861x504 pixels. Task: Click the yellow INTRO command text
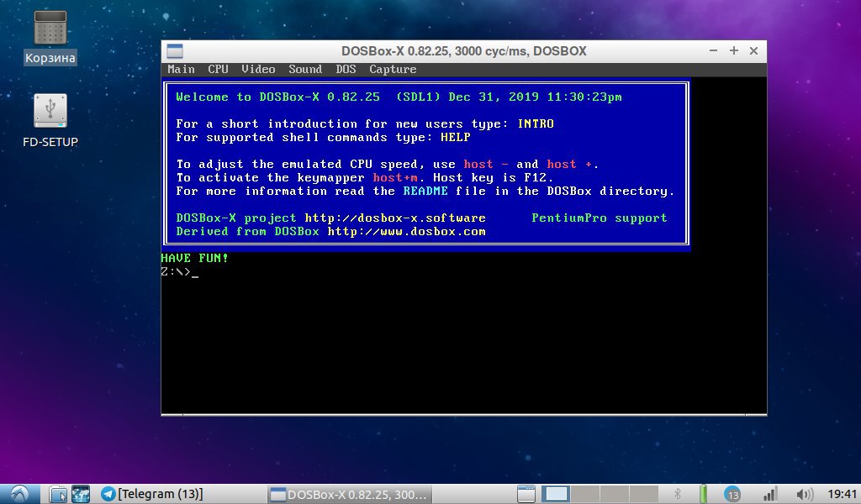point(536,124)
